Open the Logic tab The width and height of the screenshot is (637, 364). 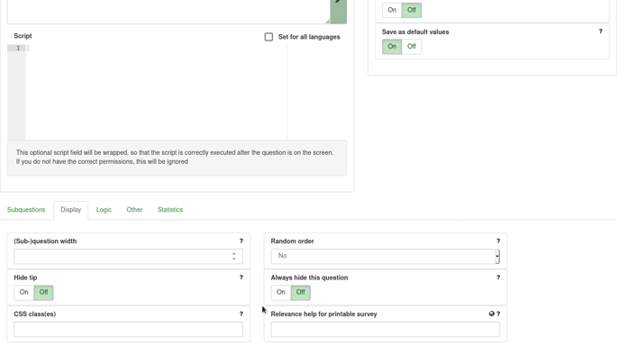[104, 210]
